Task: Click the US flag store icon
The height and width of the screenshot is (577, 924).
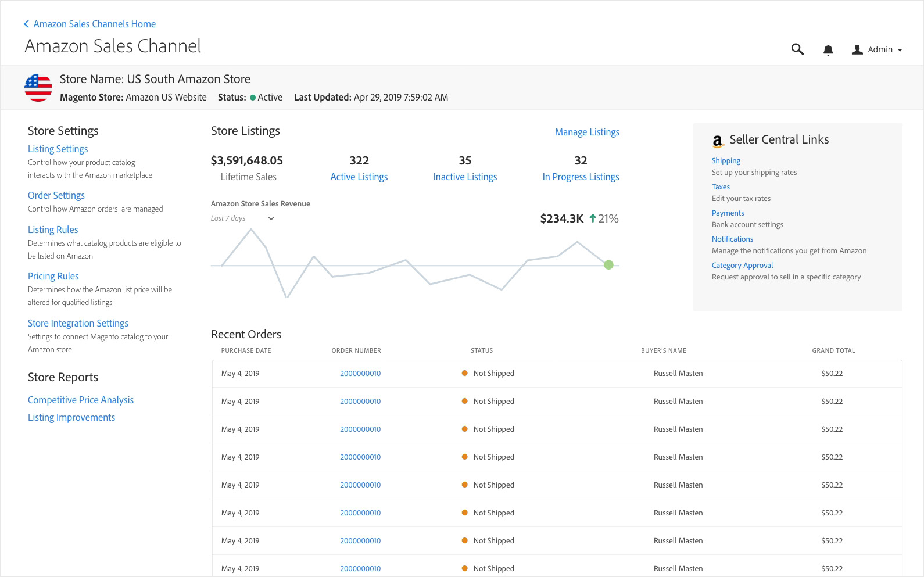Action: coord(38,88)
